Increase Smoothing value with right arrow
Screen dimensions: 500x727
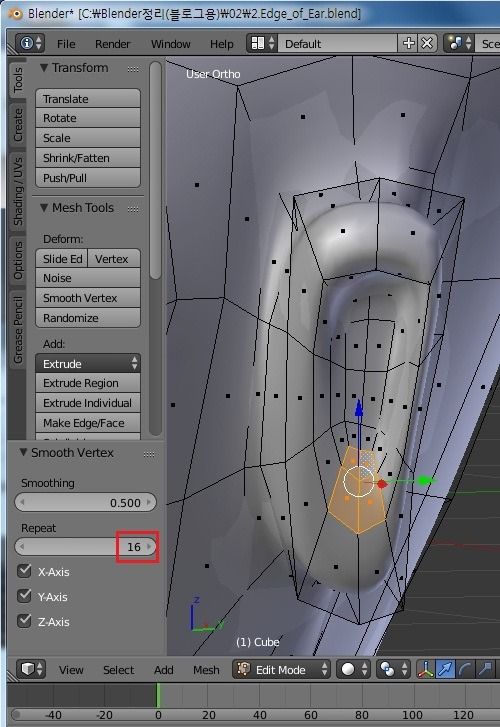click(149, 502)
